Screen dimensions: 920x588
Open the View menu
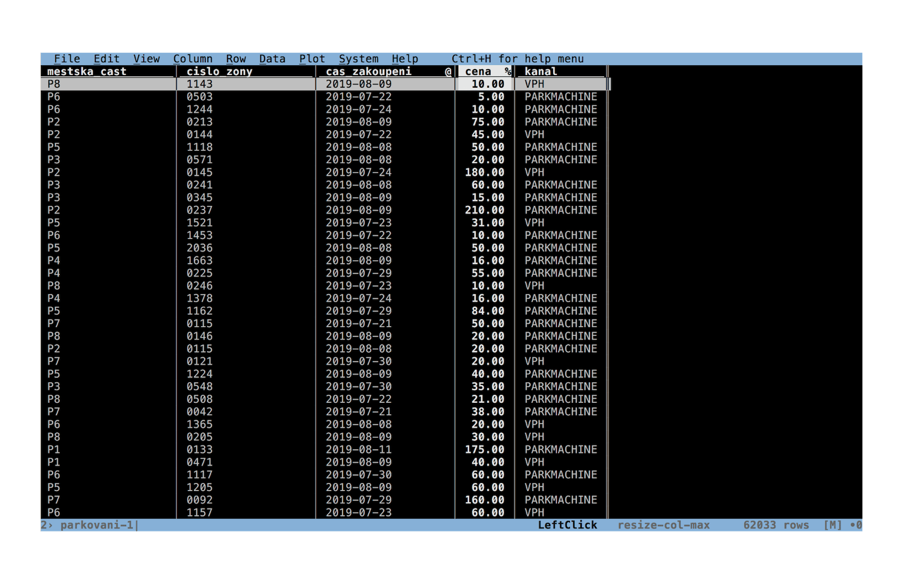coord(146,59)
